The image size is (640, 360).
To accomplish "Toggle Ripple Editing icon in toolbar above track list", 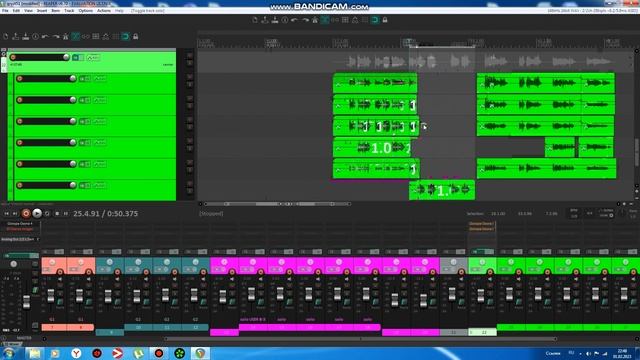I will pos(96,37).
